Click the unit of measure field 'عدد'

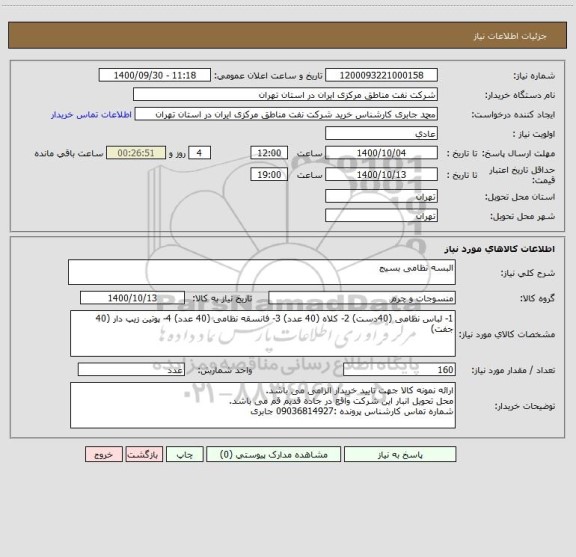click(x=131, y=370)
